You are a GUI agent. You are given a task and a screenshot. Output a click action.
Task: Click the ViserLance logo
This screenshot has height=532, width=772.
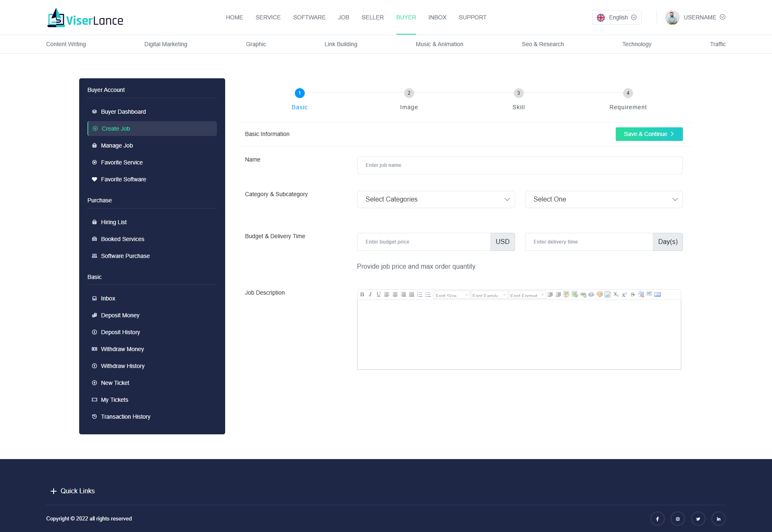(85, 18)
